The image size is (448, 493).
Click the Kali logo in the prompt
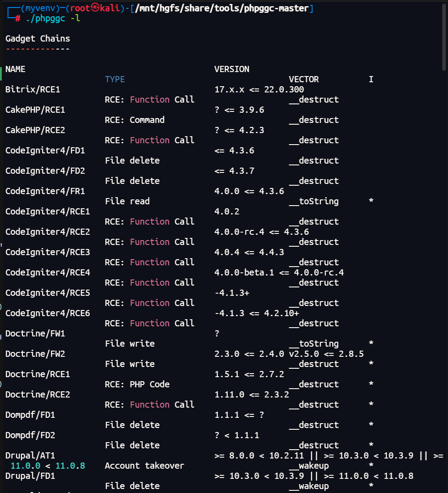pyautogui.click(x=95, y=8)
